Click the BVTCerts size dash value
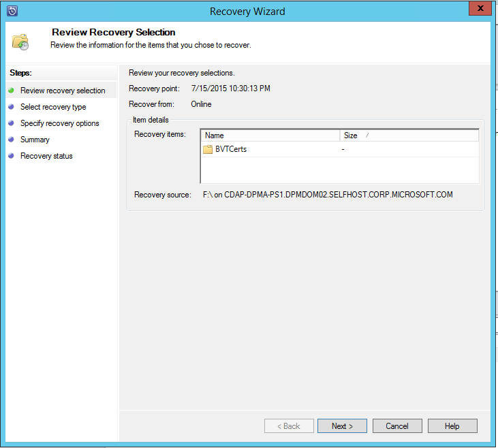Viewport: 498px width, 448px height. pos(343,149)
